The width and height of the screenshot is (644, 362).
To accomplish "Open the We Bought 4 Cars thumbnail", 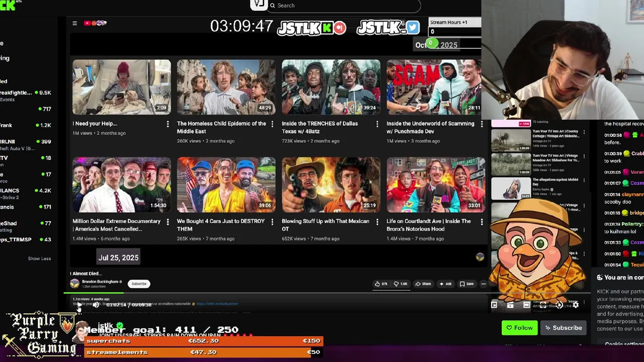I will (x=226, y=185).
